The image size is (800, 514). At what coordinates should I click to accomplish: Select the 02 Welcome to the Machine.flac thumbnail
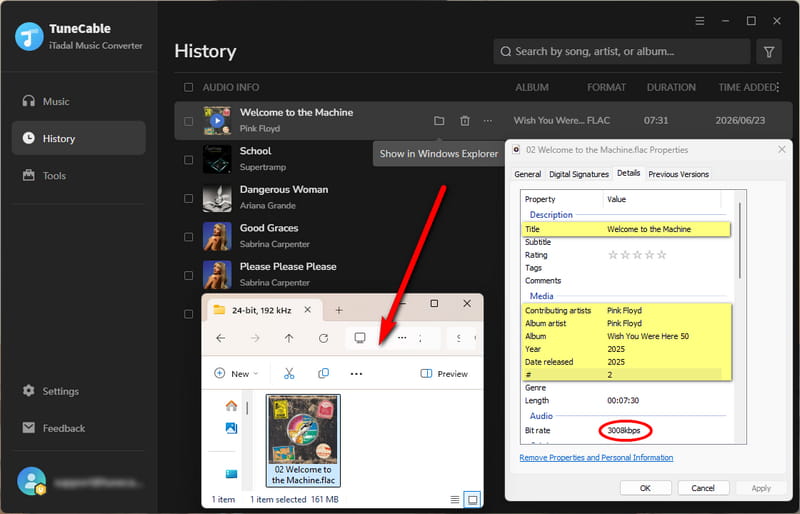pos(303,440)
